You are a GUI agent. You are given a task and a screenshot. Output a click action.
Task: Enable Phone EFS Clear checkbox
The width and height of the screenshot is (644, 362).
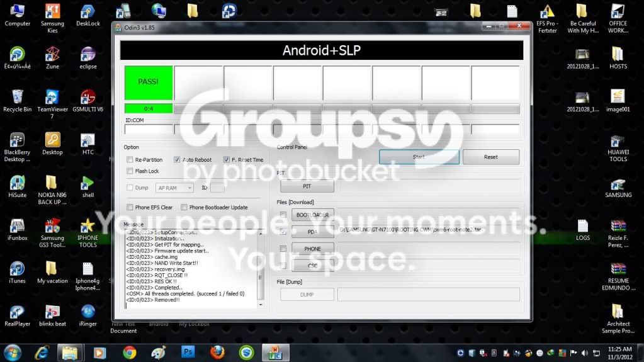coord(130,207)
